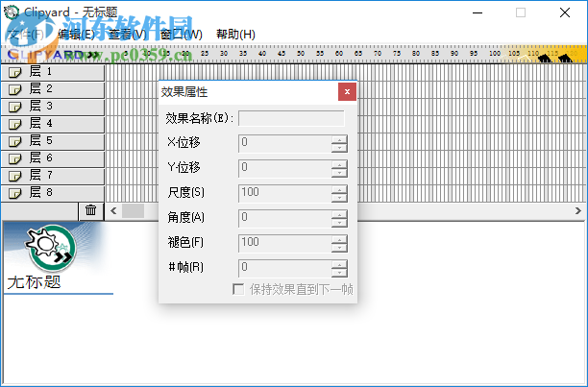
Task: Decrease #帧(R) with spinner down arrow
Action: 339,273
